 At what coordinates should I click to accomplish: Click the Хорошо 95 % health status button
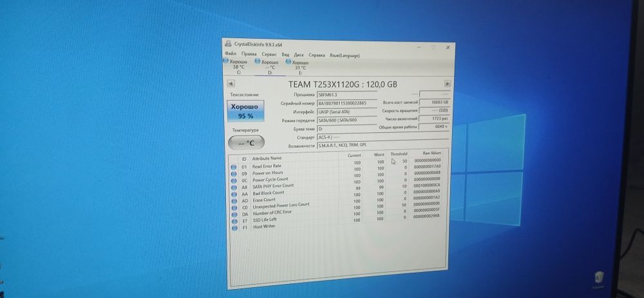(245, 111)
